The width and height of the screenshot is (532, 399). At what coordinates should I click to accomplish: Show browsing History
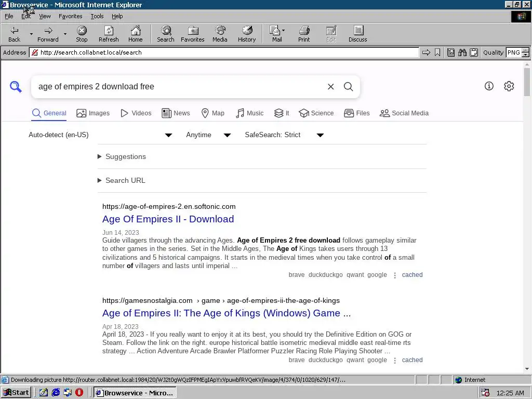(247, 34)
